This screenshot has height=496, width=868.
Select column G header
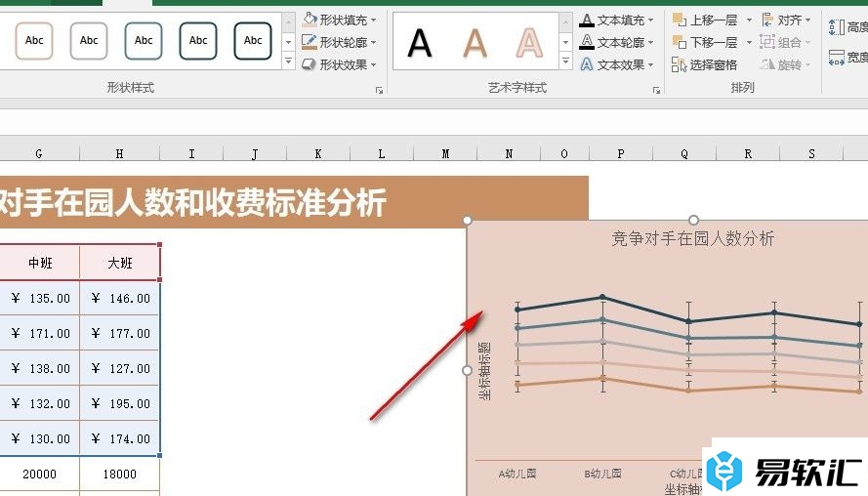pos(39,154)
